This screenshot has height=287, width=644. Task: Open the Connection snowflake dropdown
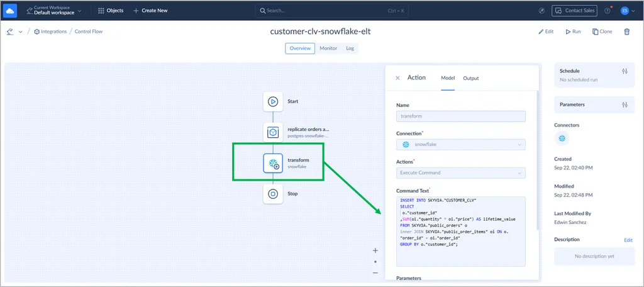[461, 145]
